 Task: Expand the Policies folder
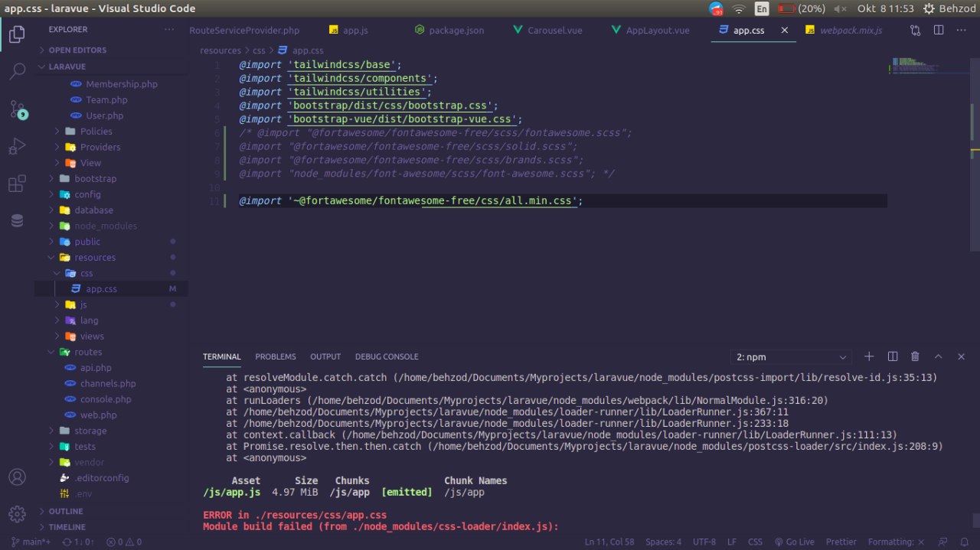(x=111, y=131)
